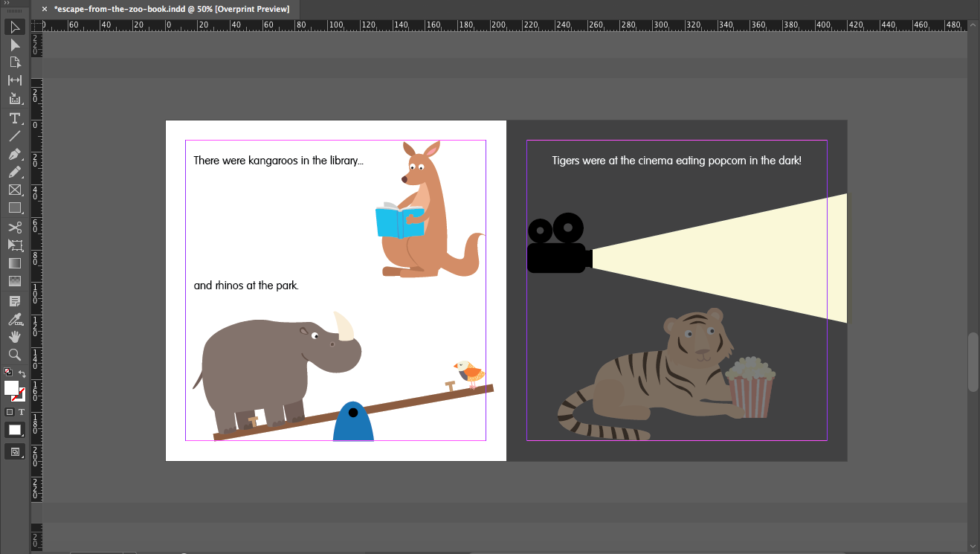
Task: Select the Gradient Swatch tool
Action: 15,263
